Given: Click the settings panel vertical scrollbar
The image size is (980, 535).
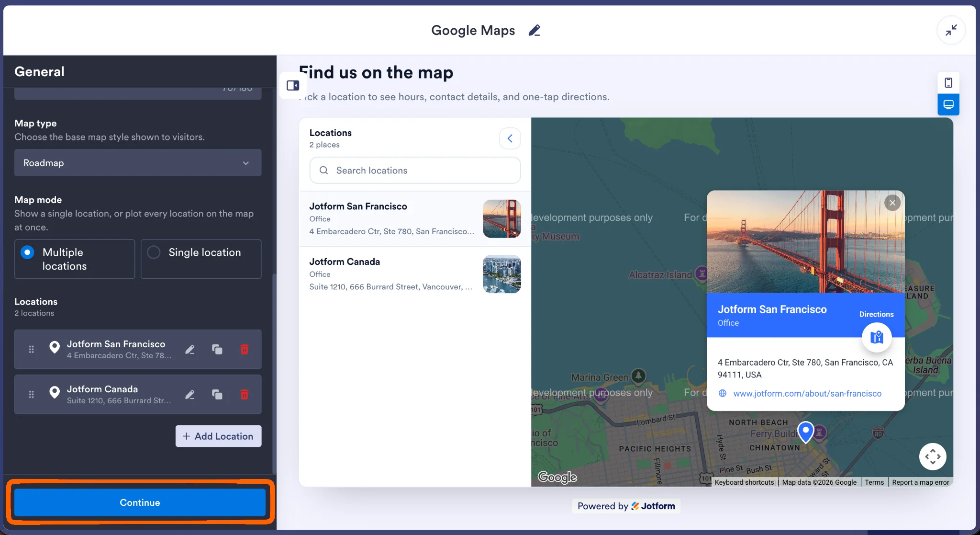Looking at the screenshot, I should (x=274, y=374).
